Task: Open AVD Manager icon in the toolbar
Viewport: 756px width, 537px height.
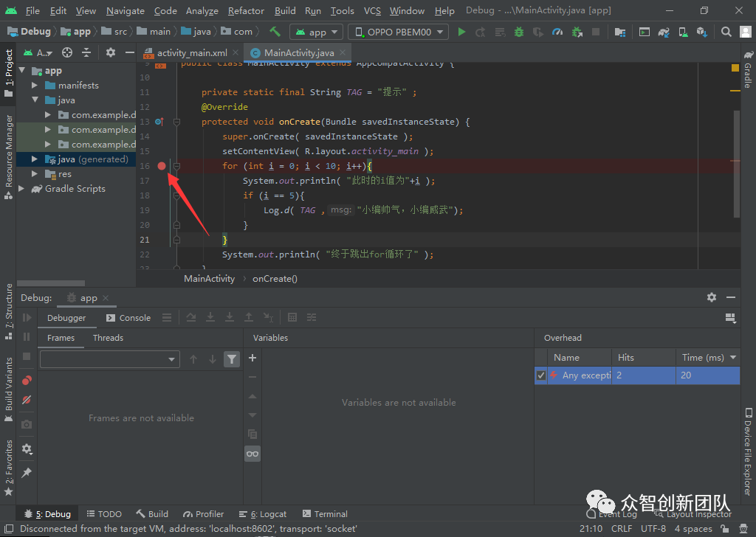Action: point(683,32)
